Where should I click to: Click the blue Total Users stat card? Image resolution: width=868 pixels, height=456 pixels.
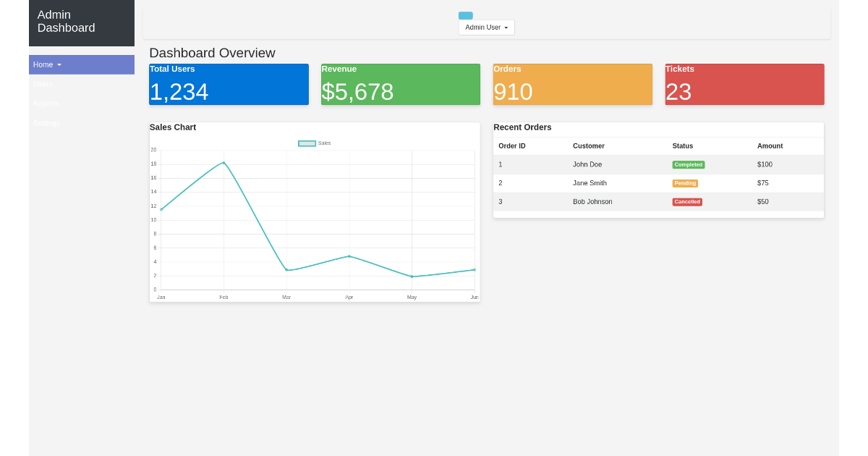(229, 84)
